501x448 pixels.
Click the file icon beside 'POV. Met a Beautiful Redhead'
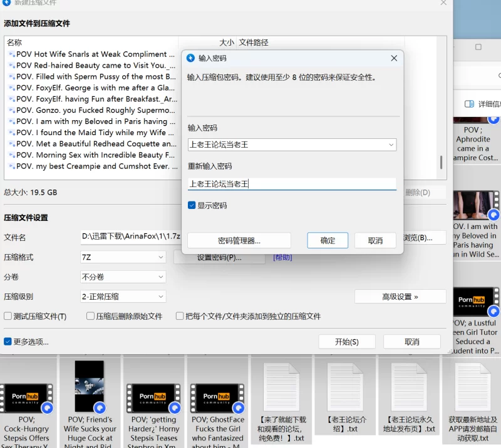pyautogui.click(x=12, y=144)
